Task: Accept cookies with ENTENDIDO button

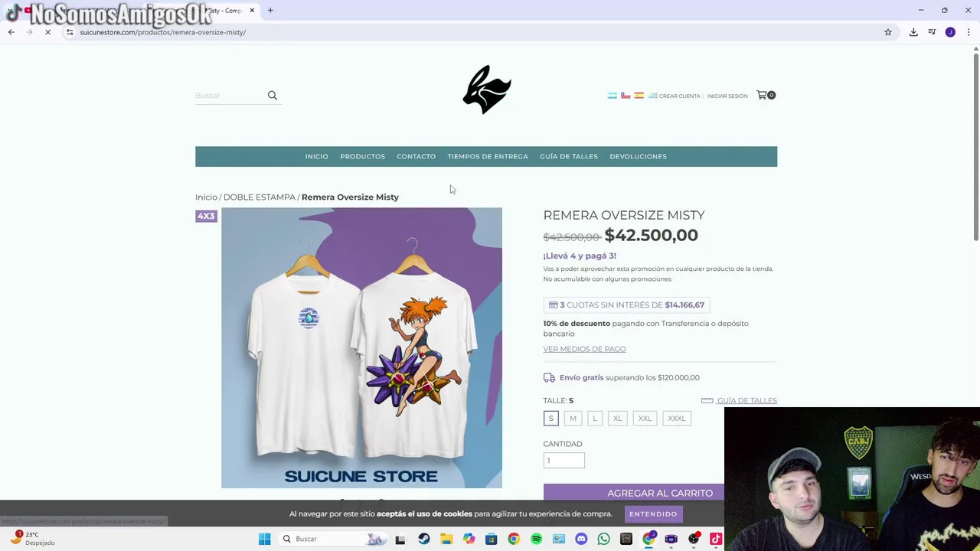Action: [653, 514]
